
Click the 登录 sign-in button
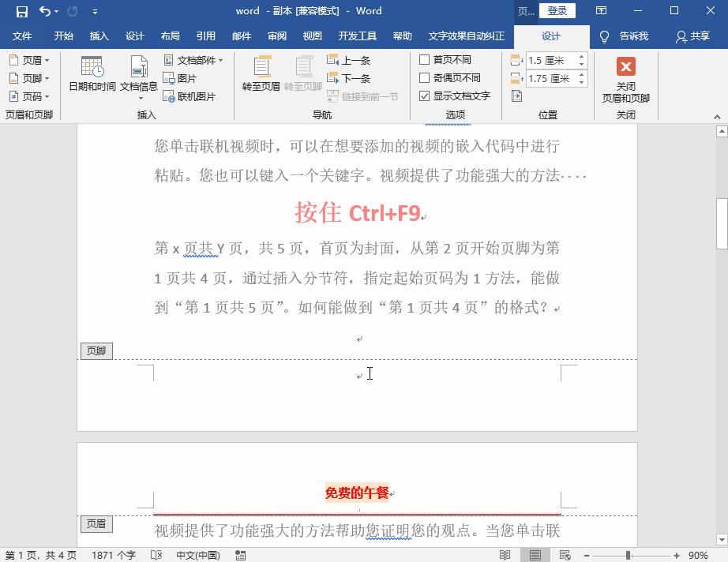coord(559,11)
